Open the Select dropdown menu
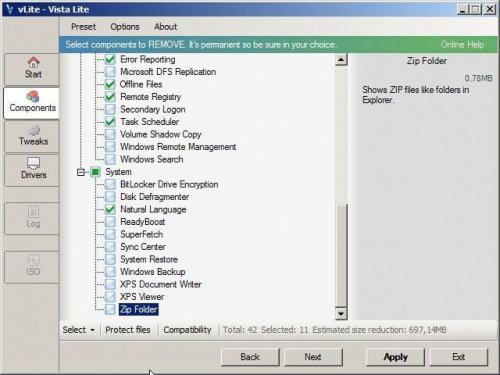The height and width of the screenshot is (375, 500). (79, 330)
